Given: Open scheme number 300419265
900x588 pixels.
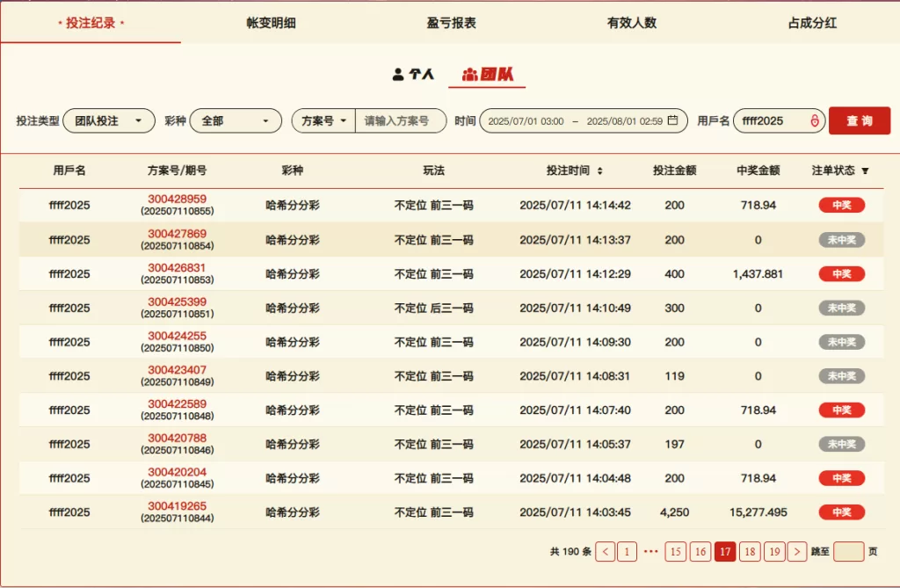Looking at the screenshot, I should point(177,506).
